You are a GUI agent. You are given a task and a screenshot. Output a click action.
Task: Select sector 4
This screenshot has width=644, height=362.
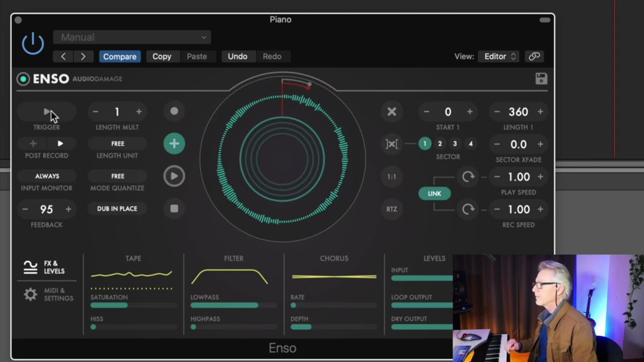click(x=470, y=144)
